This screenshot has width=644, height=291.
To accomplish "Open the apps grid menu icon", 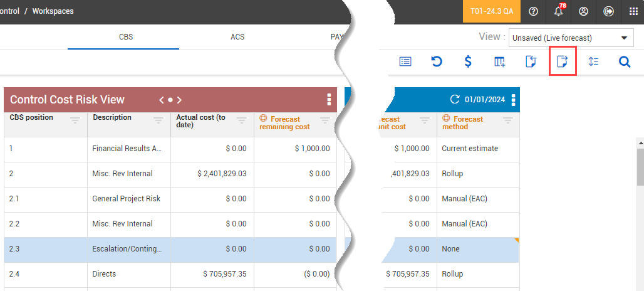I will 633,11.
